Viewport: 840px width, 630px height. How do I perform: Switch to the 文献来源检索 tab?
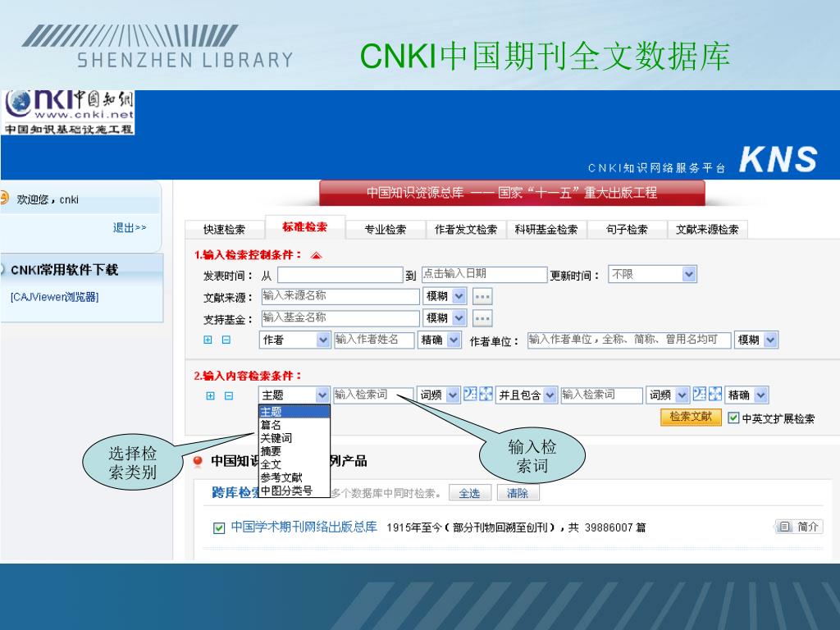tap(707, 230)
